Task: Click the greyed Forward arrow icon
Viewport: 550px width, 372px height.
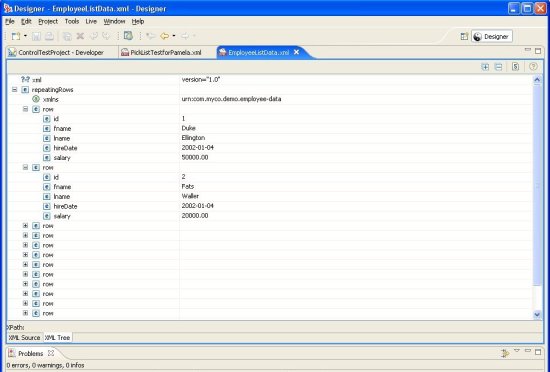Action: [x=185, y=36]
